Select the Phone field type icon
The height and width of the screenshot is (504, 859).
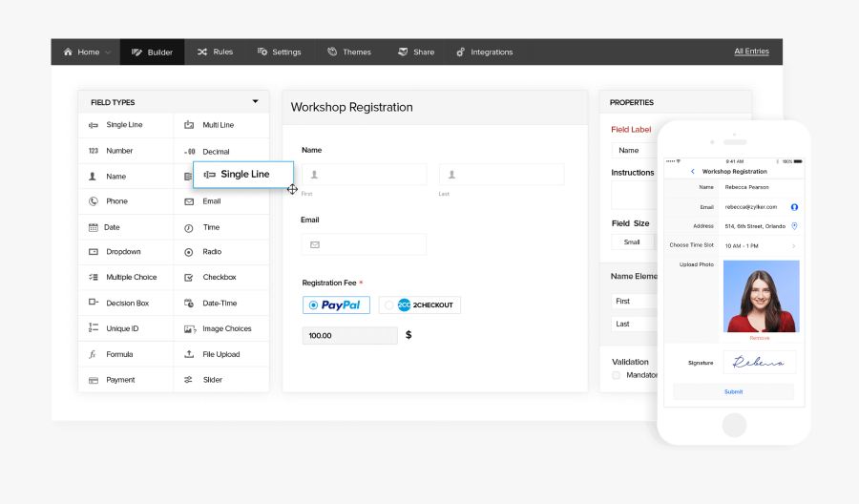(x=94, y=201)
